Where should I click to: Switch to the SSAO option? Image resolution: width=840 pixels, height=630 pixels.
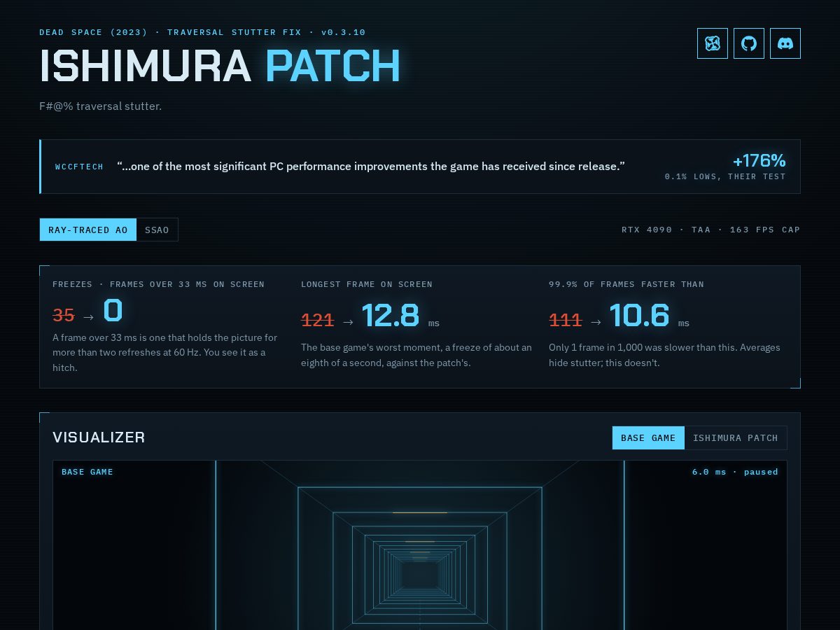tap(157, 230)
